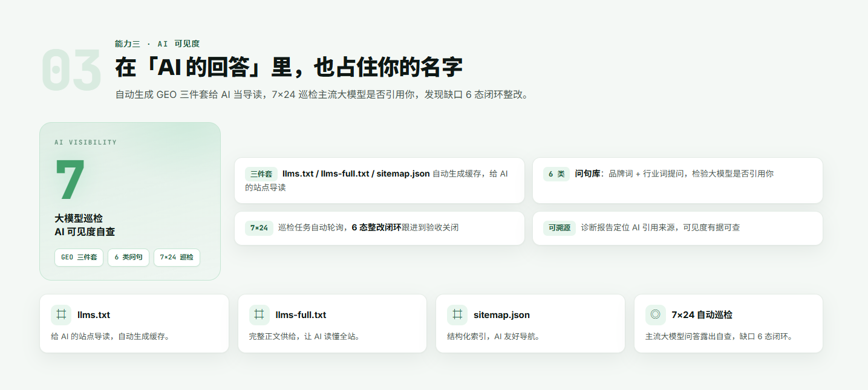This screenshot has width=868, height=390.
Task: Click the text "诊断报告定位 AI 引用来源，可见度有据可查"
Action: coord(661,227)
